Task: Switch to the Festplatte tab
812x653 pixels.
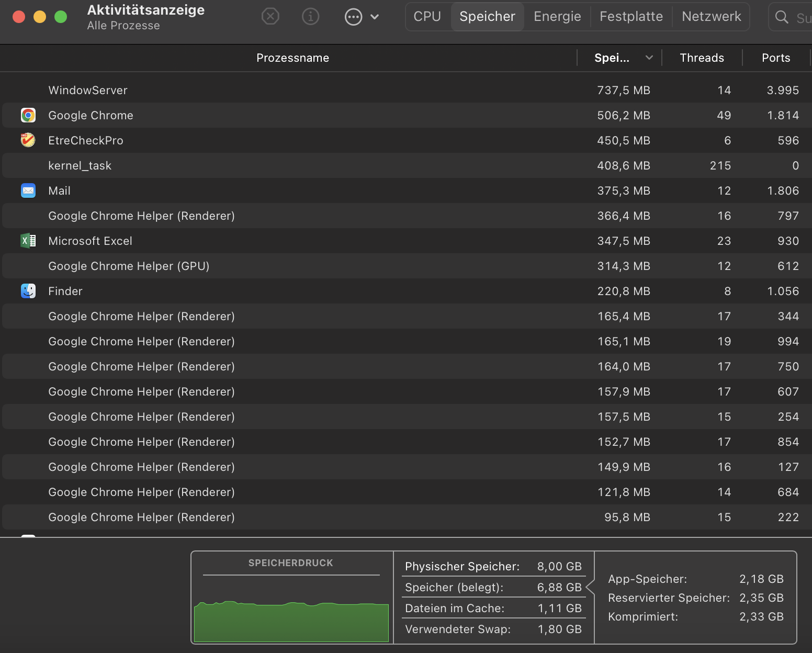Action: pos(631,17)
